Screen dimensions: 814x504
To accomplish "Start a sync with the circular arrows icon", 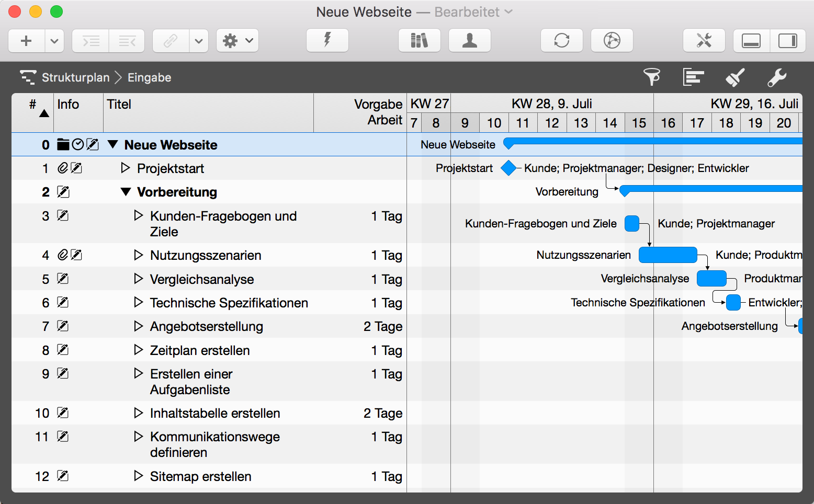I will click(562, 40).
